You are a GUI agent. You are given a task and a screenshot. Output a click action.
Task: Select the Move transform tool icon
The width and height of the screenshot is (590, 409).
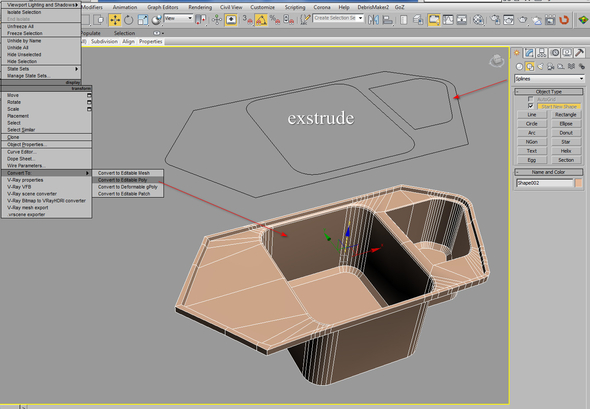[115, 20]
